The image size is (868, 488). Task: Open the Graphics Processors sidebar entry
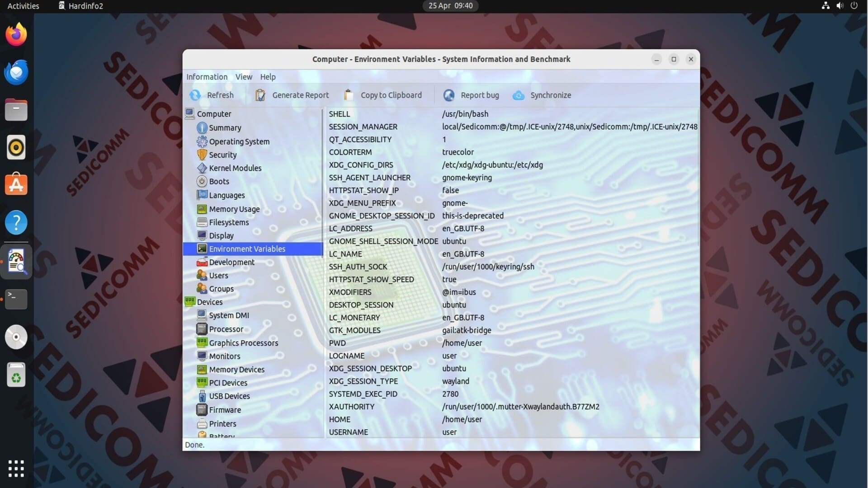click(243, 343)
